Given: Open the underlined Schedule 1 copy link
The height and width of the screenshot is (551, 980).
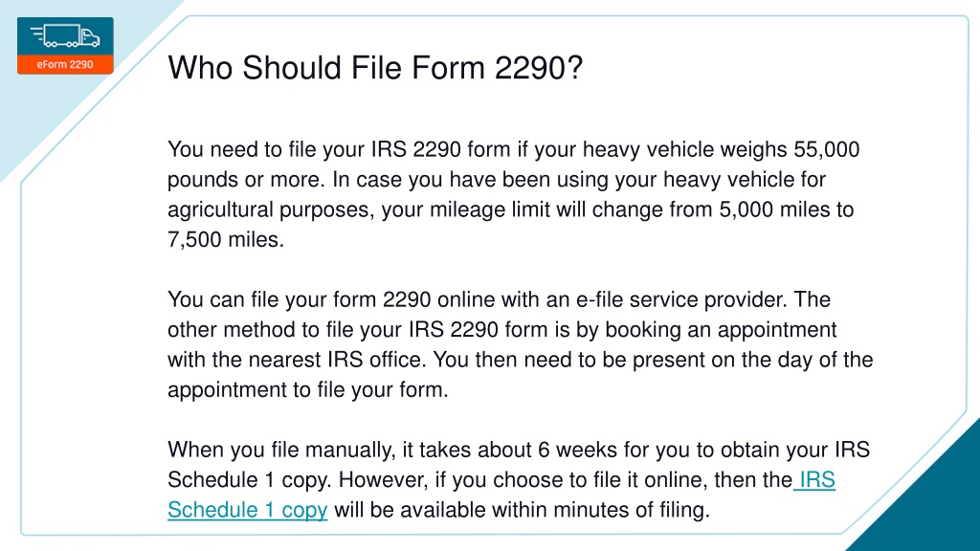Looking at the screenshot, I should point(248,511).
